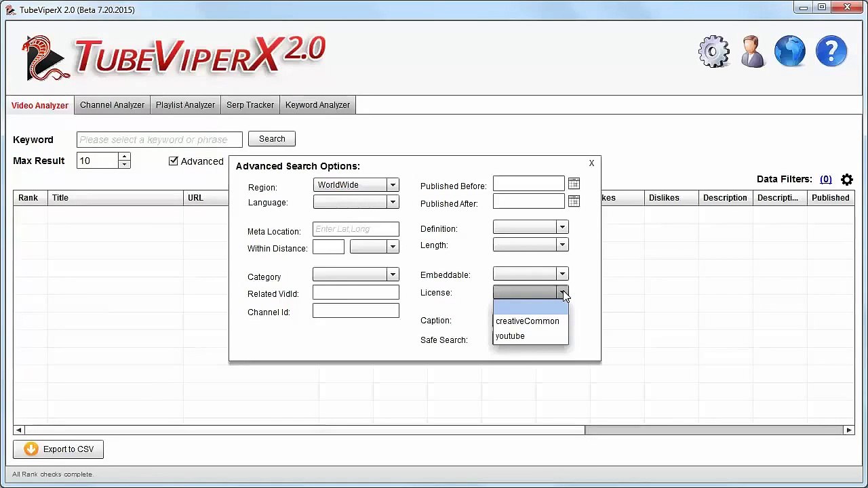The width and height of the screenshot is (868, 488).
Task: Expand the Language dropdown
Action: click(392, 202)
